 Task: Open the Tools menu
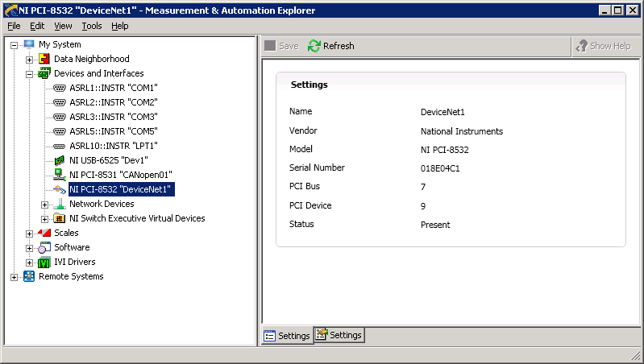[x=91, y=26]
